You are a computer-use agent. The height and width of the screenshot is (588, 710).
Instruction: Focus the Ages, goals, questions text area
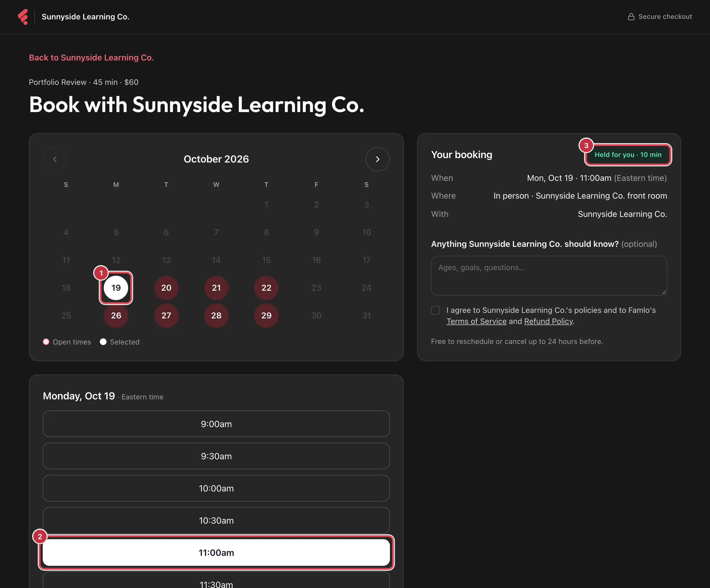549,276
